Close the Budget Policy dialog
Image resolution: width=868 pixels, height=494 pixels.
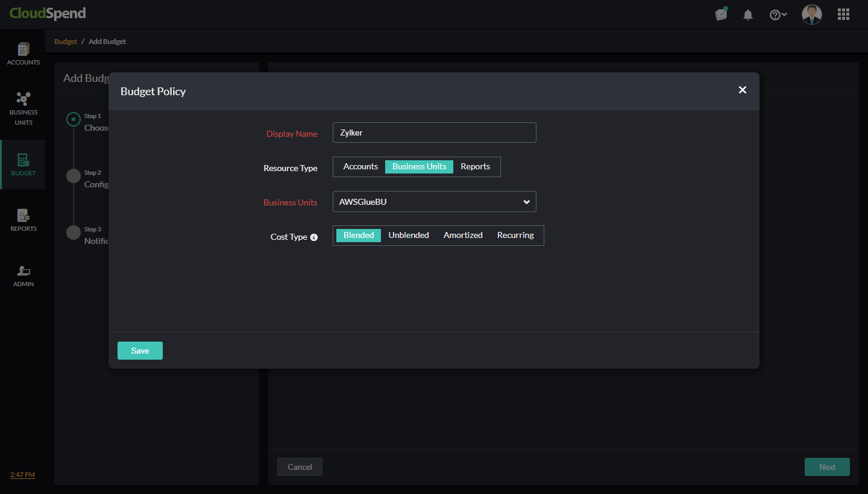743,90
